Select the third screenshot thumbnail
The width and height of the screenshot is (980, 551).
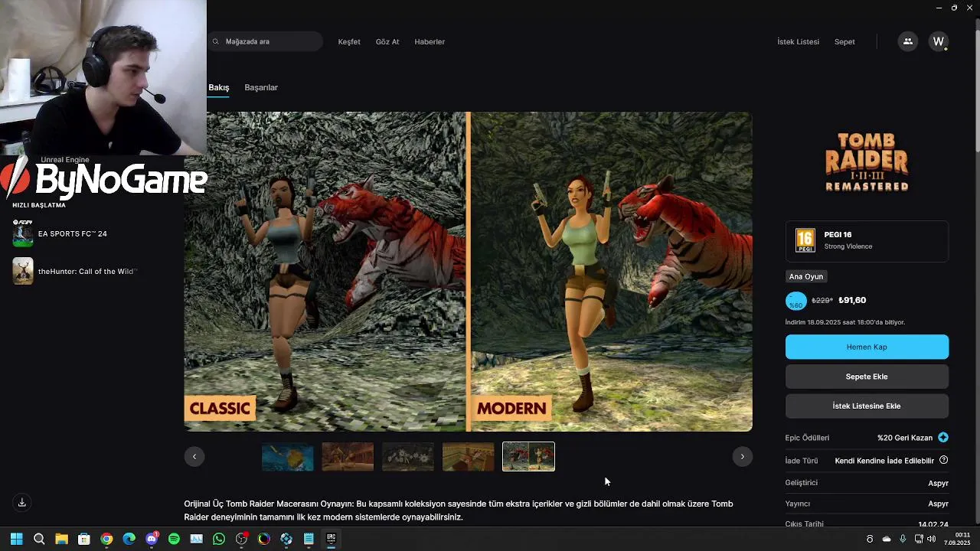[x=408, y=457]
